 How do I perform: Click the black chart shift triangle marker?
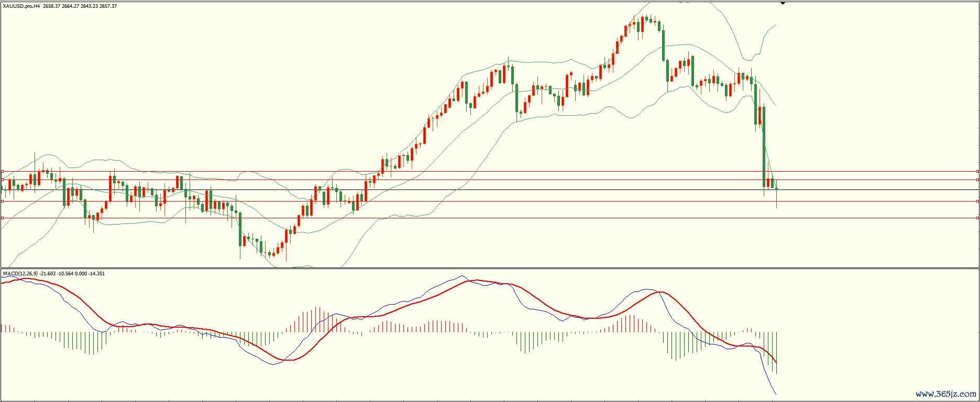(783, 3)
